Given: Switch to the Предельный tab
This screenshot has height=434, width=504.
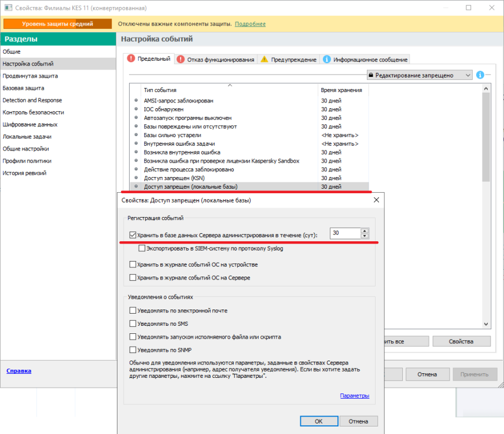Looking at the screenshot, I should click(x=149, y=59).
